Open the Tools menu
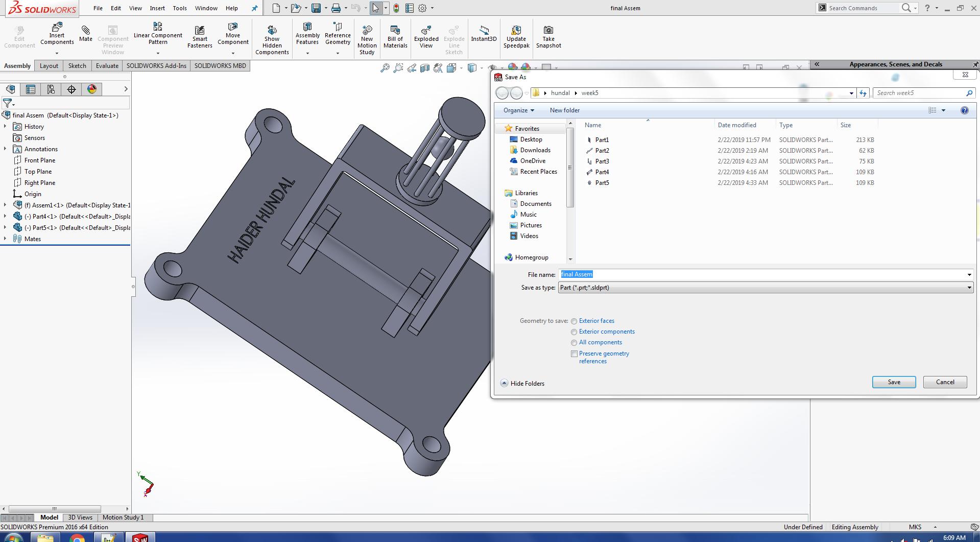Viewport: 980px width, 542px height. tap(179, 8)
